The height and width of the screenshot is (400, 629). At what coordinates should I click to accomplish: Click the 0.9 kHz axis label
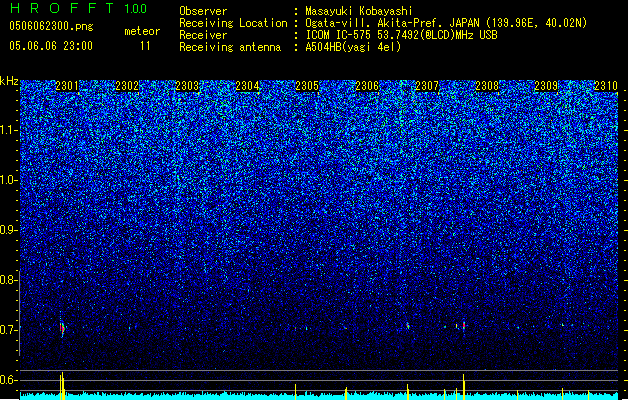9,230
